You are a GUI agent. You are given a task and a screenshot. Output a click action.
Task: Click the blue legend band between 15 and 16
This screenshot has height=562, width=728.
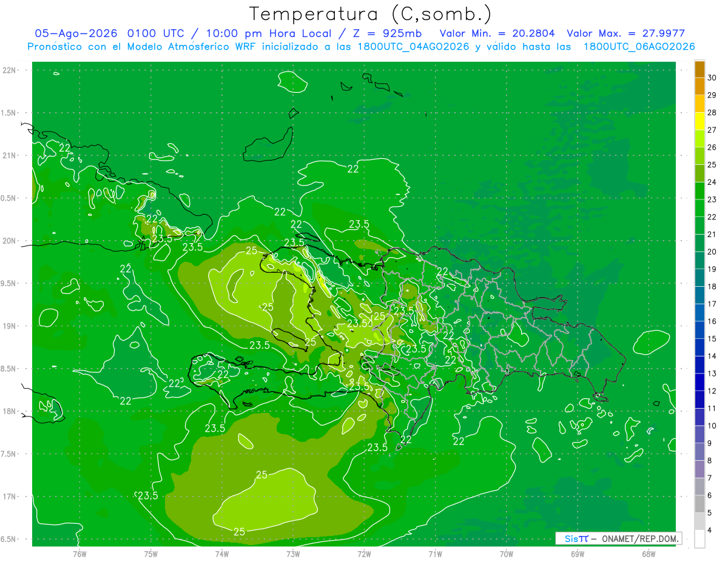point(699,330)
